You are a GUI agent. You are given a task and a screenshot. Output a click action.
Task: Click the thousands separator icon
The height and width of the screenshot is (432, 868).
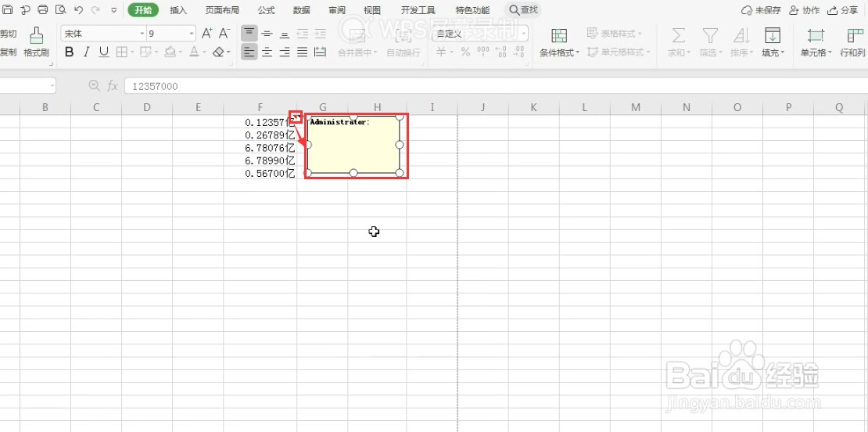[x=483, y=52]
